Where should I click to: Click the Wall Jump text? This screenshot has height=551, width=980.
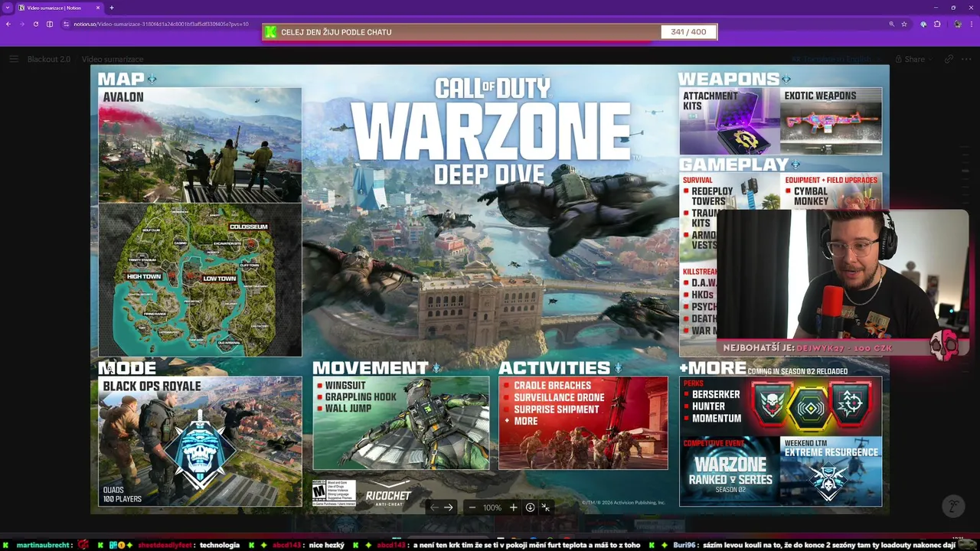(348, 409)
